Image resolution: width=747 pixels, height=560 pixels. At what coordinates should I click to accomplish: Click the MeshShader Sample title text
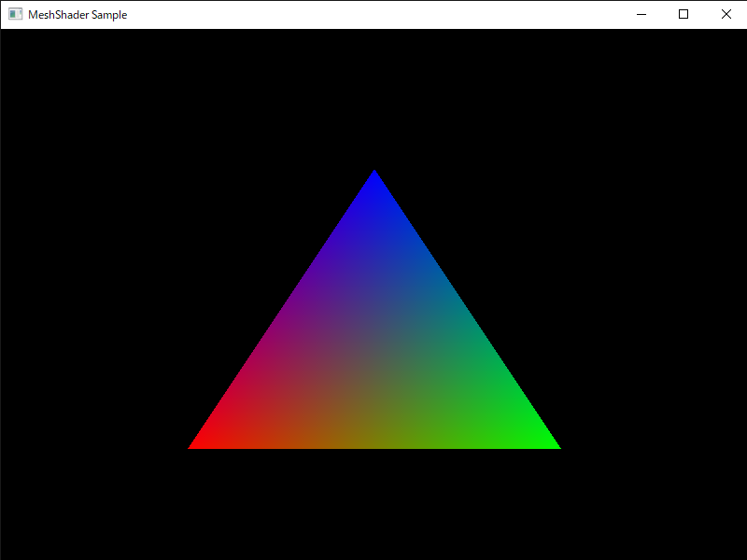click(x=79, y=14)
